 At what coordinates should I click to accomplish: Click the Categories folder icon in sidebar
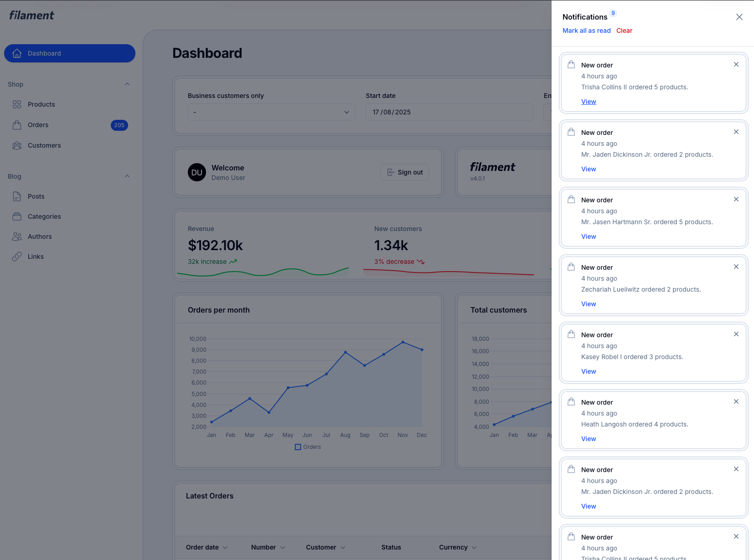click(17, 216)
